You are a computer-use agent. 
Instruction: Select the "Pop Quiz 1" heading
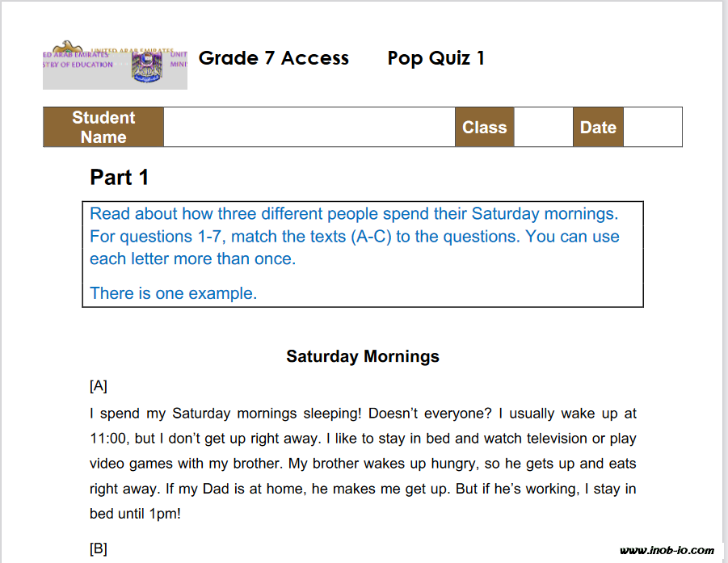click(x=436, y=58)
